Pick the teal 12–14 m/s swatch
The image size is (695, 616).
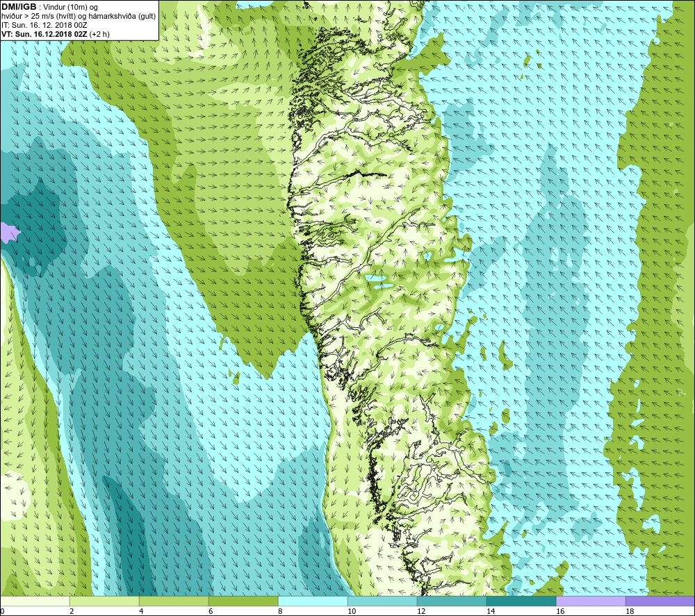(452, 601)
